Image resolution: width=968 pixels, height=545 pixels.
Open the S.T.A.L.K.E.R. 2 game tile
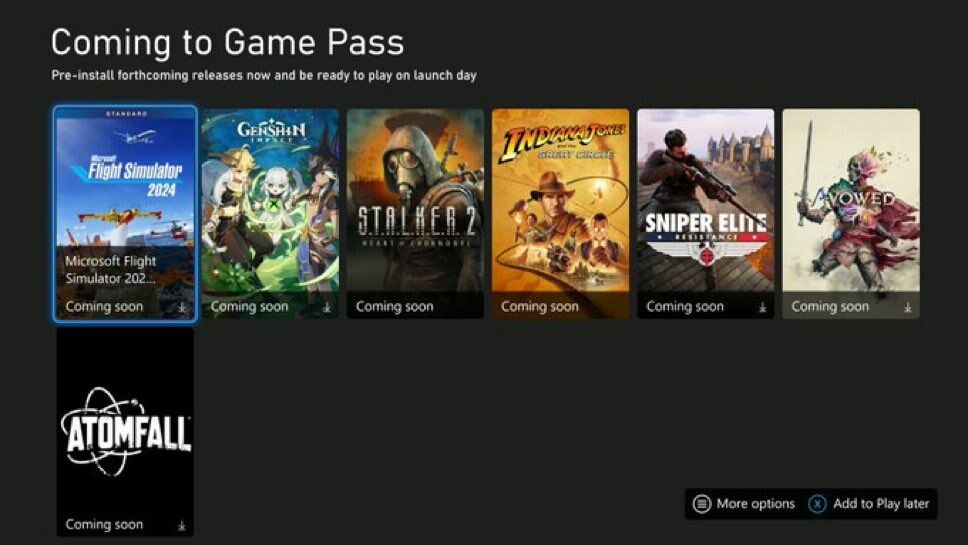(x=415, y=214)
